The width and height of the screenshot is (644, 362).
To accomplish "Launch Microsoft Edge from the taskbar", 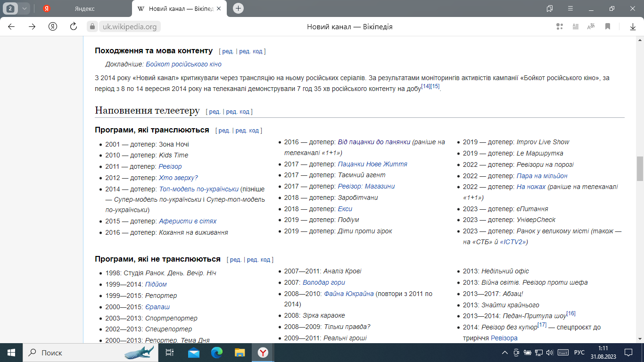I will coord(217,352).
